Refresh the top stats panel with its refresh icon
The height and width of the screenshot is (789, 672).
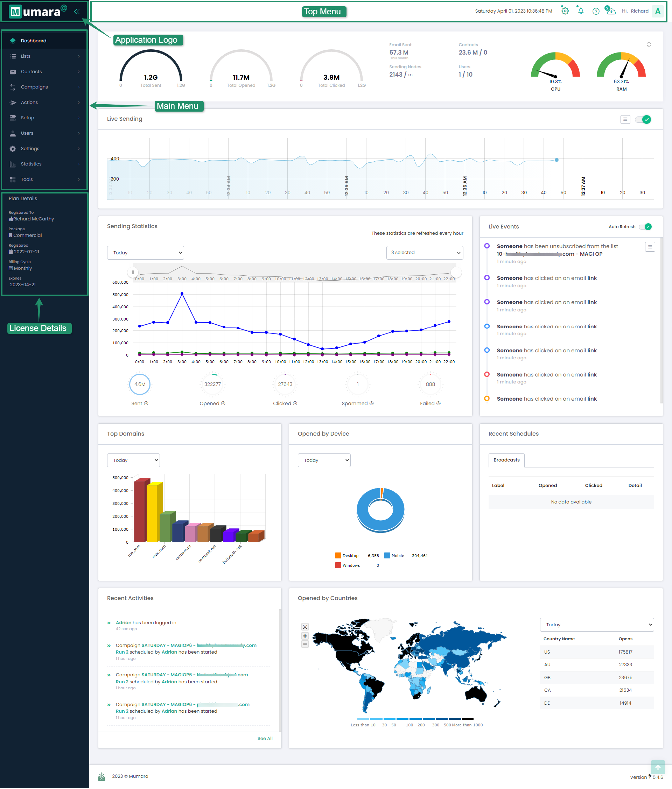click(649, 44)
